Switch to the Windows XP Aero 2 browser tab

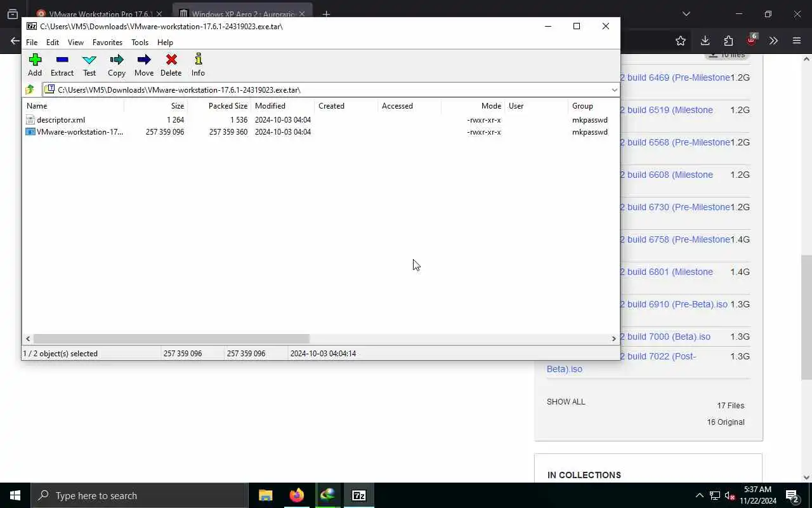click(x=242, y=14)
